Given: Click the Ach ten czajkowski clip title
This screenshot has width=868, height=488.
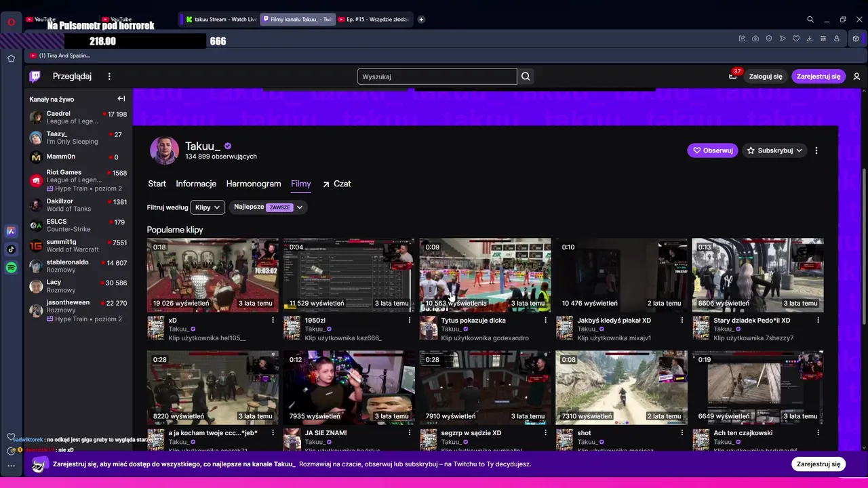Looking at the screenshot, I should (743, 432).
